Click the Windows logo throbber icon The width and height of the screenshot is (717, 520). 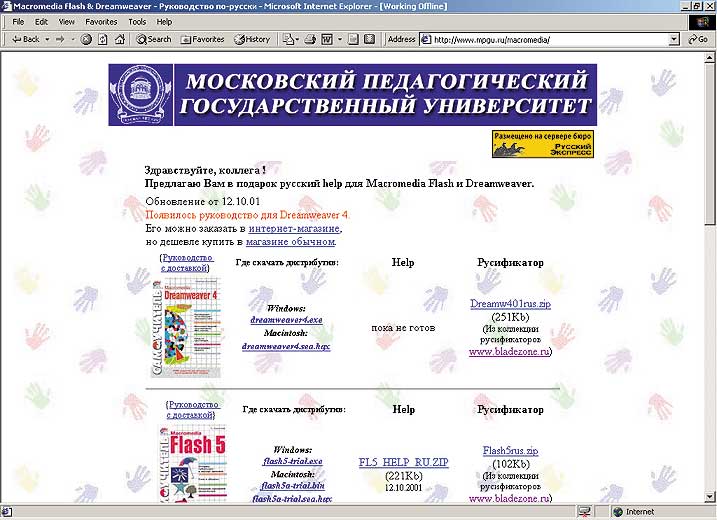coord(702,21)
